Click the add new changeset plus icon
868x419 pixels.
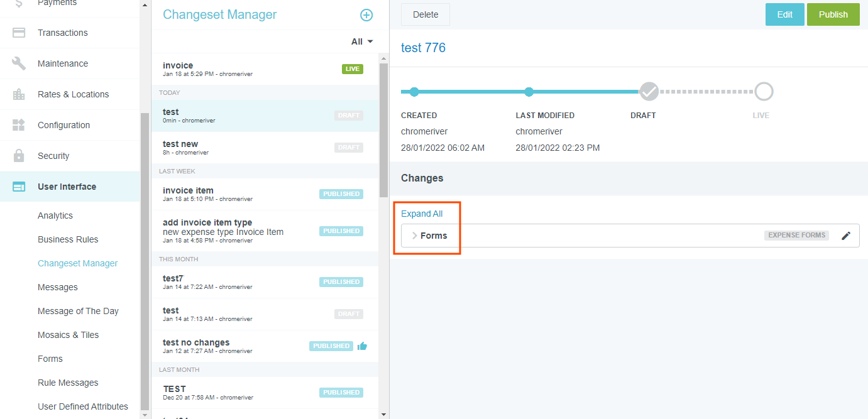coord(366,15)
